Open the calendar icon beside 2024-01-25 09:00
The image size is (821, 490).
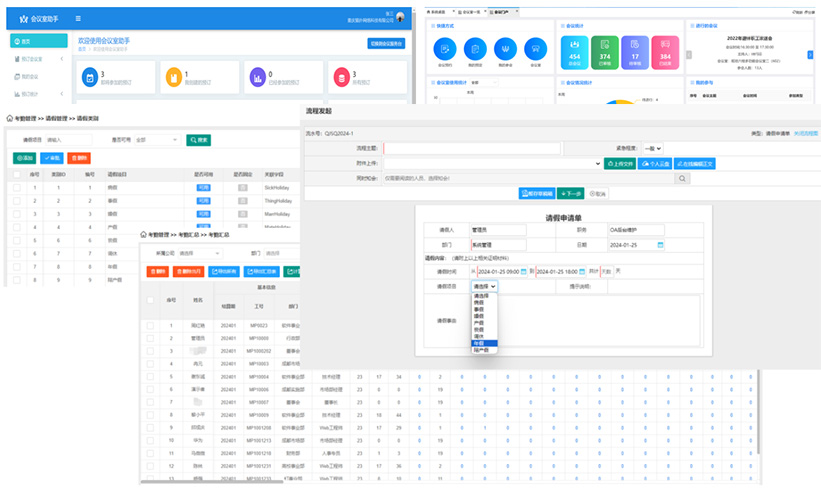pos(524,271)
